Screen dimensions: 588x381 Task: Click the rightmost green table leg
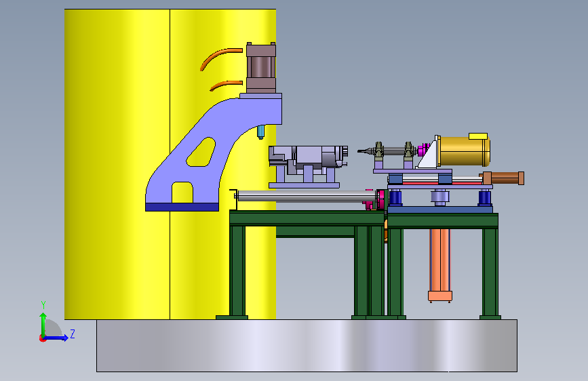coord(490,272)
